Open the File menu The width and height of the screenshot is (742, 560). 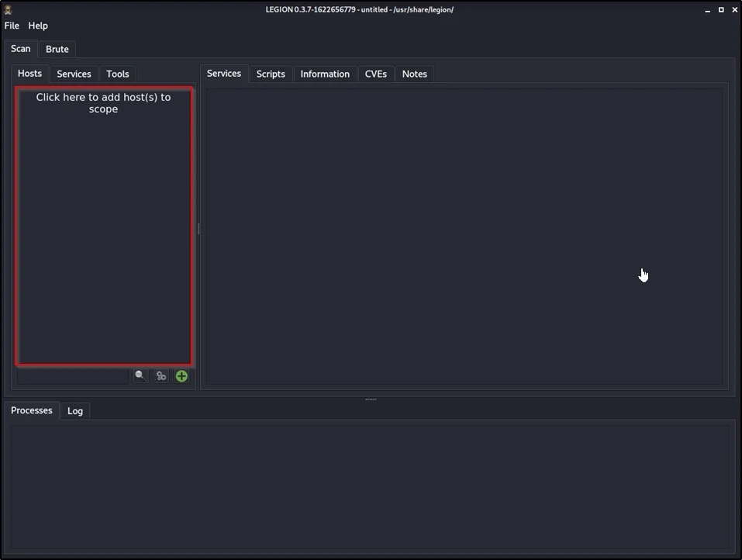(x=12, y=26)
